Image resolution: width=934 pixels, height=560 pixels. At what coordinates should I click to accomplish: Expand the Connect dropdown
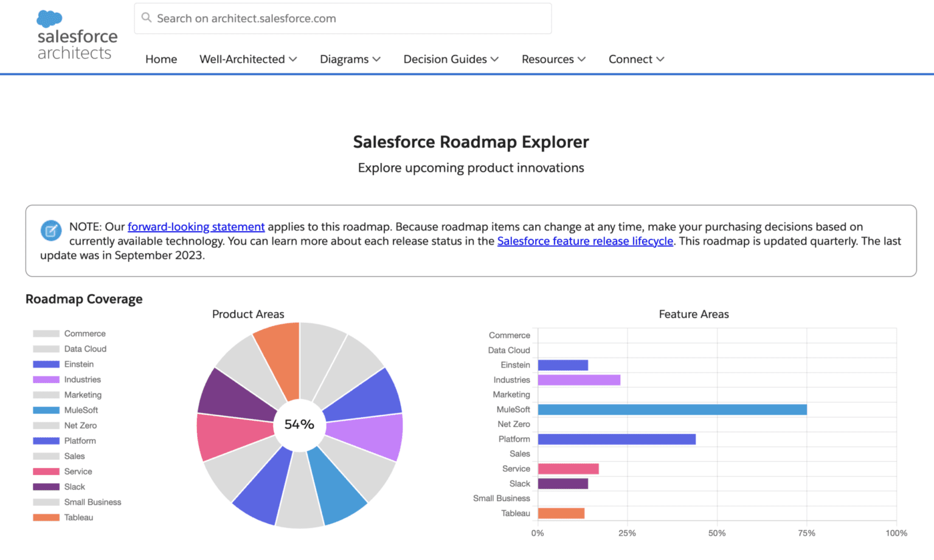tap(635, 59)
